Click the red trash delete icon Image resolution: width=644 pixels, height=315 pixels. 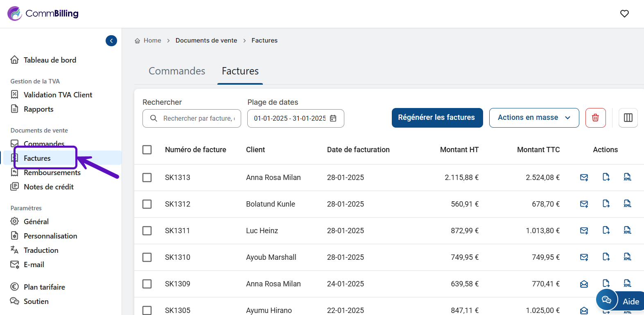click(595, 118)
